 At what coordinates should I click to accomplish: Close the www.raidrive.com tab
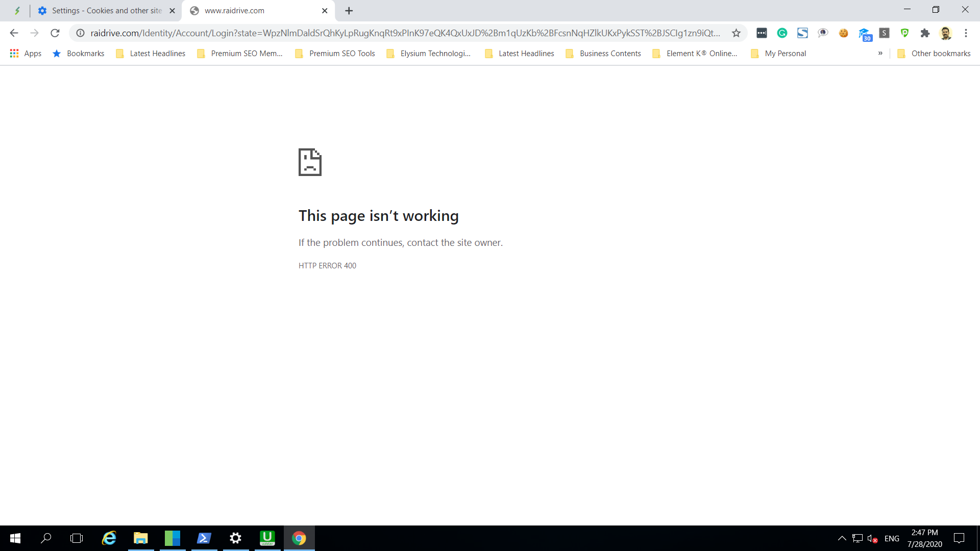coord(325,11)
